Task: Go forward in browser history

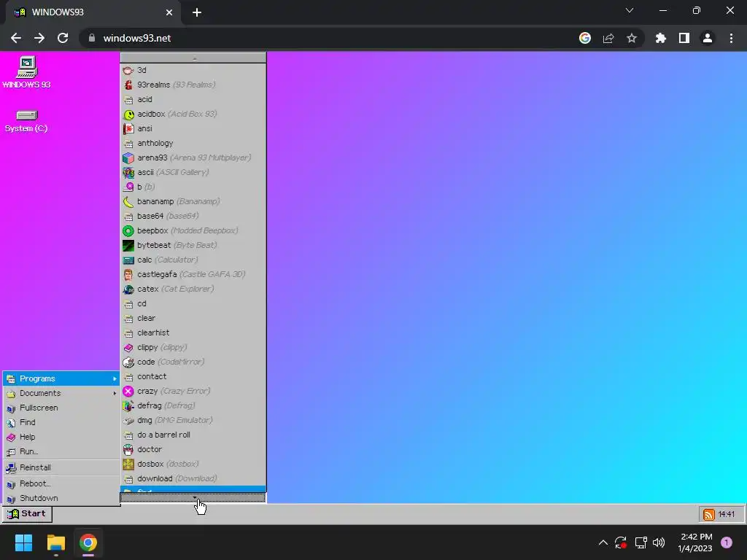Action: [x=39, y=38]
